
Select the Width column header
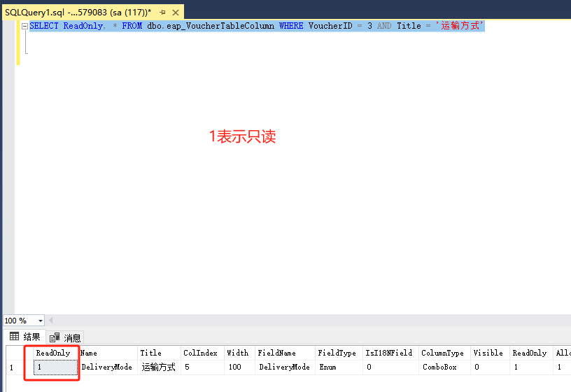(239, 353)
